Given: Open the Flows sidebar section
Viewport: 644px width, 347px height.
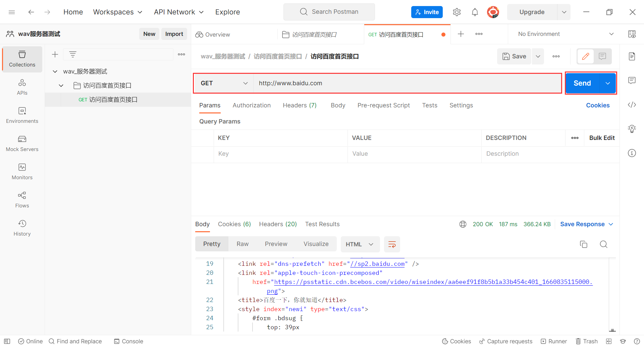Looking at the screenshot, I should (22, 200).
